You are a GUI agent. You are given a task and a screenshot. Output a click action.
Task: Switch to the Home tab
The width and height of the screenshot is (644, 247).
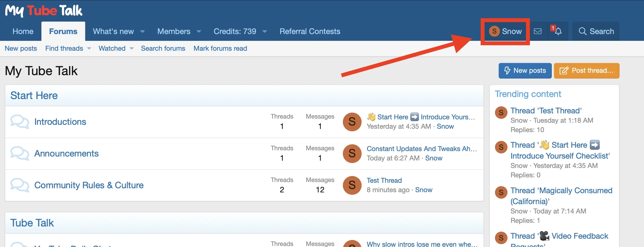[23, 31]
